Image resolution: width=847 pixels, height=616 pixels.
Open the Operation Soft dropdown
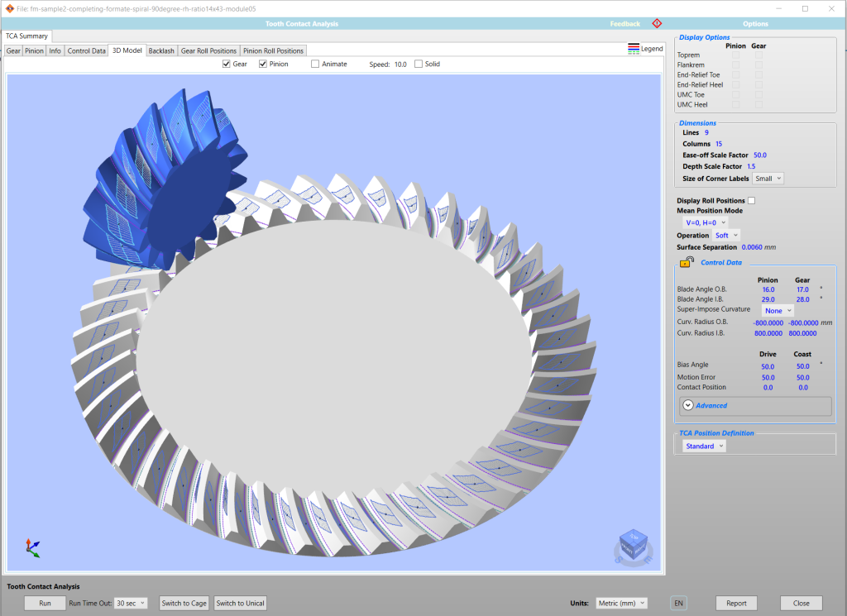click(x=726, y=236)
